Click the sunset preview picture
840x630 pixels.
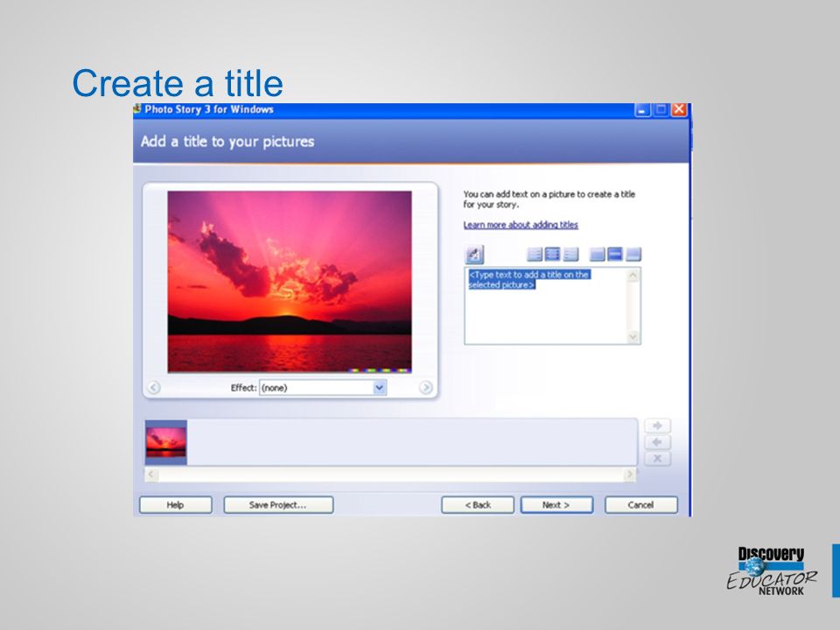tap(290, 282)
